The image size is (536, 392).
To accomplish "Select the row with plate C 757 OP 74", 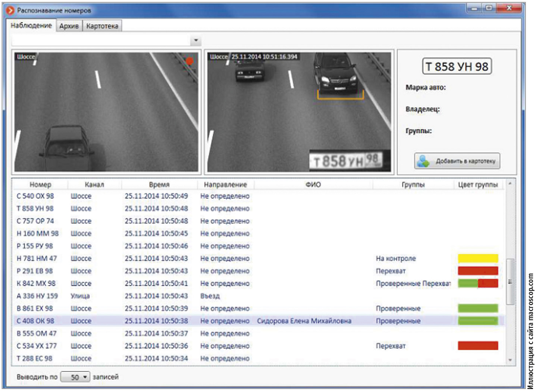I will pos(259,221).
